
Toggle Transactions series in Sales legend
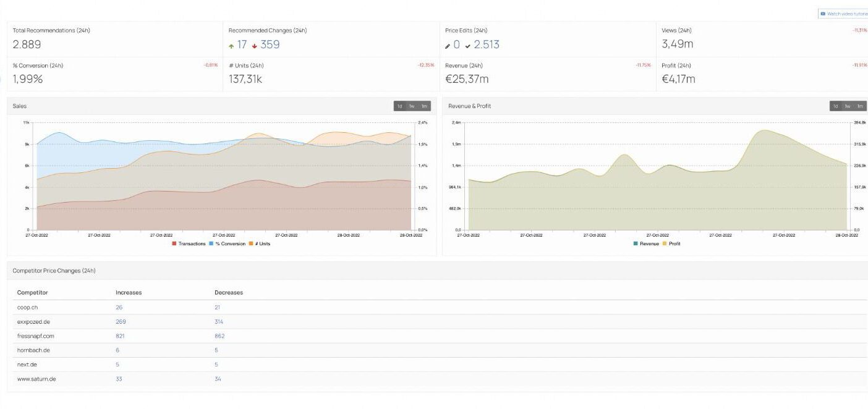(189, 243)
